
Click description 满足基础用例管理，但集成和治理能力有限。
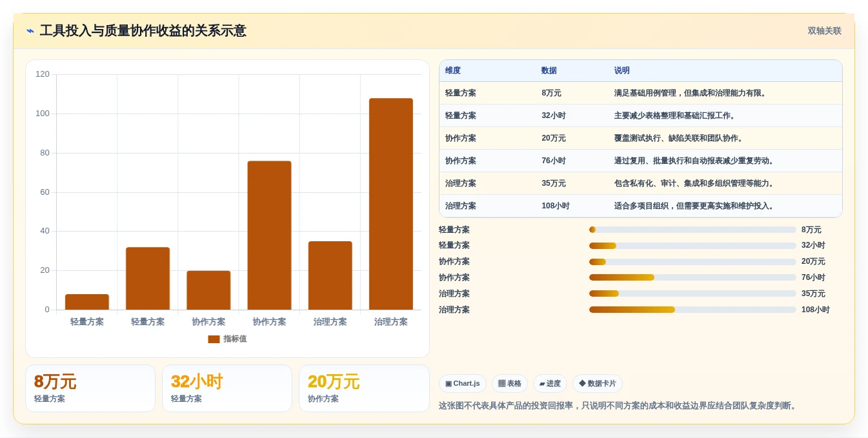pos(691,94)
